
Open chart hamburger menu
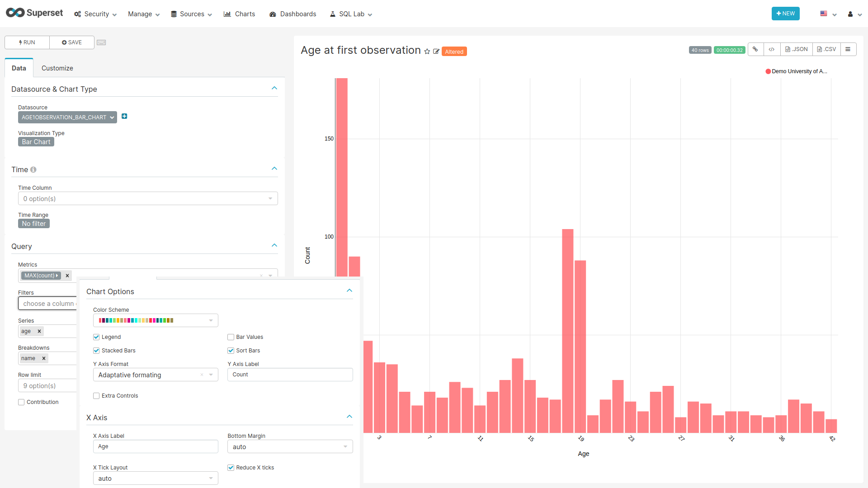click(848, 49)
